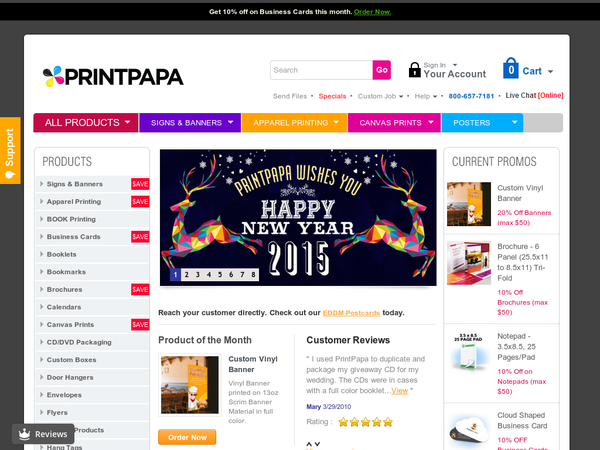The image size is (600, 450).
Task: Click the View link in customer review
Action: (399, 391)
